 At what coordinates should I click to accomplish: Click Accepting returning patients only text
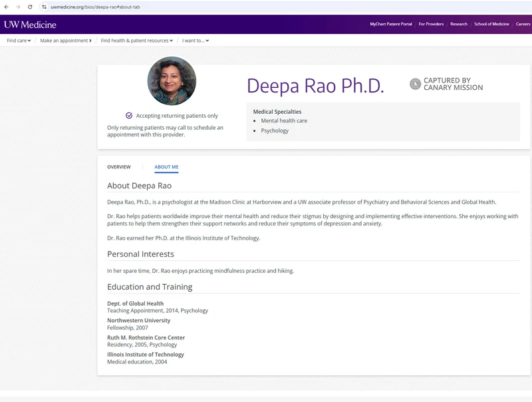coord(177,116)
